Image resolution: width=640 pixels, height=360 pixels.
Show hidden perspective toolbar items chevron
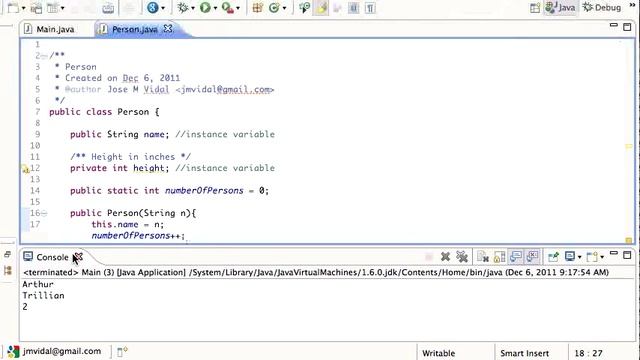633,4
